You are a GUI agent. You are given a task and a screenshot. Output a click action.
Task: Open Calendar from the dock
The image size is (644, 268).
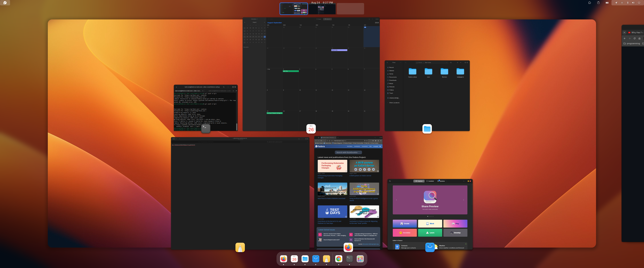pyautogui.click(x=294, y=259)
